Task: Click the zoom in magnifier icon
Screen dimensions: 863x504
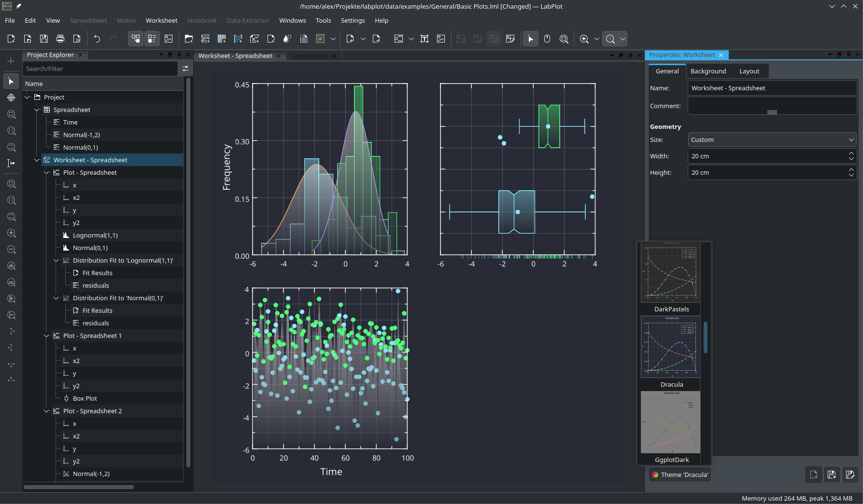Action: point(584,39)
